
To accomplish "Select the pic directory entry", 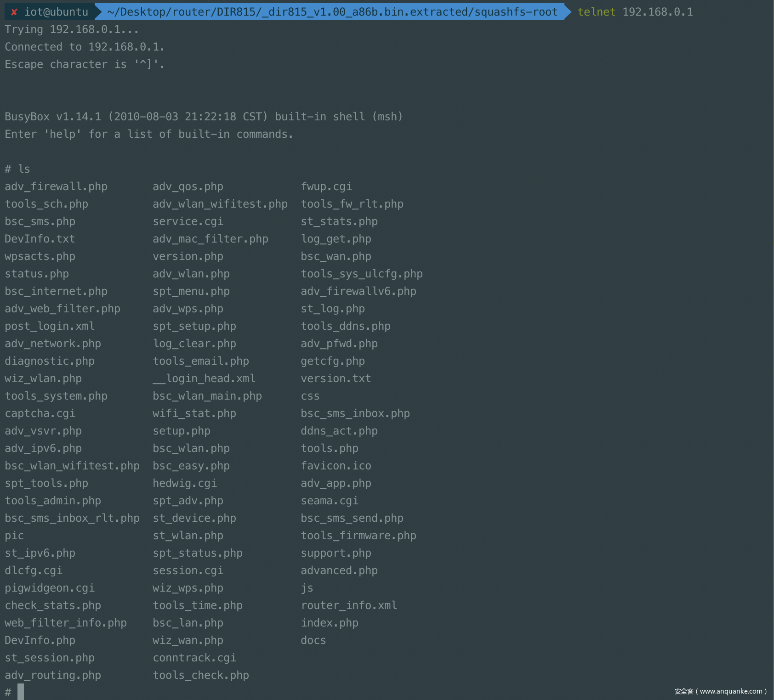I will (14, 536).
